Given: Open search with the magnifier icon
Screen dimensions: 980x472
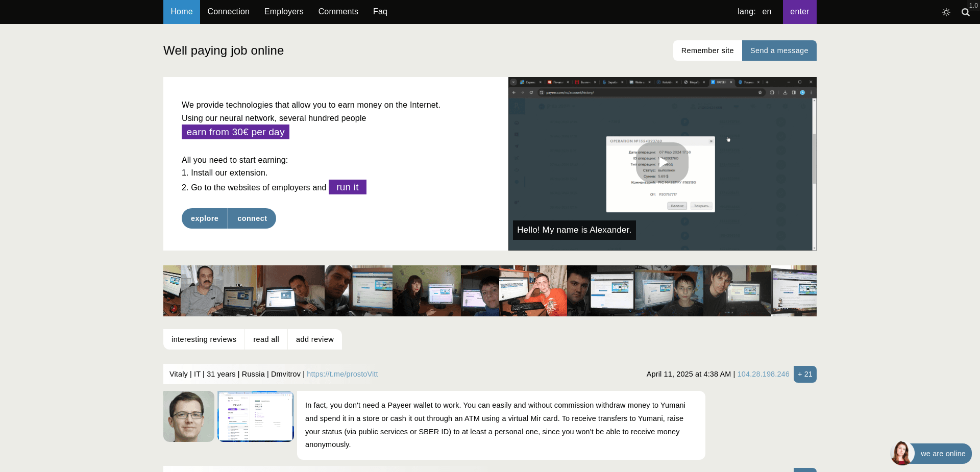Looking at the screenshot, I should [965, 12].
